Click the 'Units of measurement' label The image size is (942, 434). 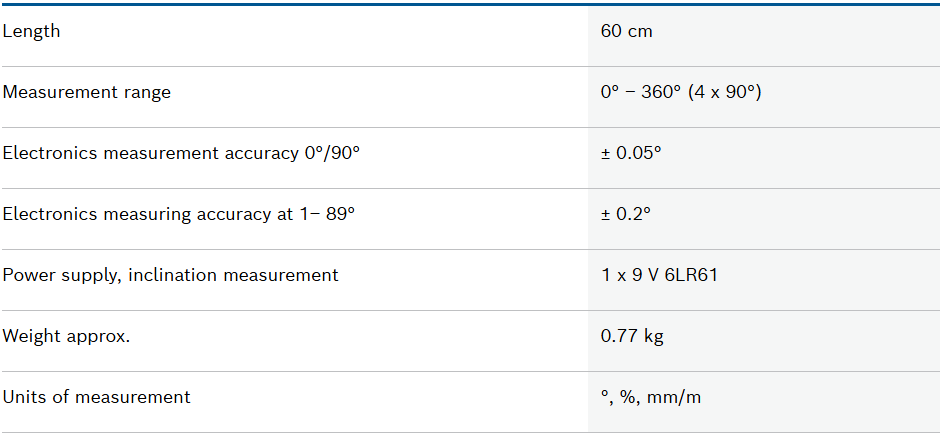click(96, 397)
